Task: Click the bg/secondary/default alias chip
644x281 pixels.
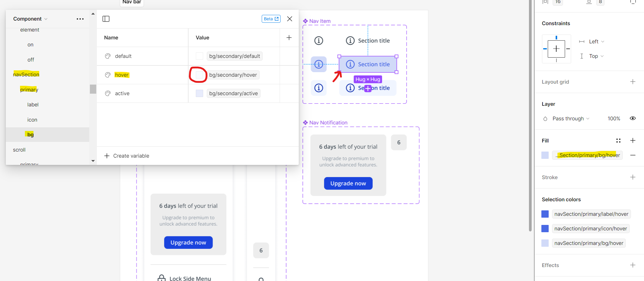Action: 235,56
